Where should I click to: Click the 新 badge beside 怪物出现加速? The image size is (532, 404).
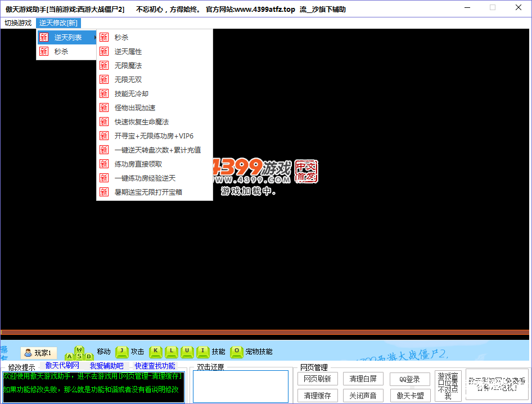coord(104,107)
